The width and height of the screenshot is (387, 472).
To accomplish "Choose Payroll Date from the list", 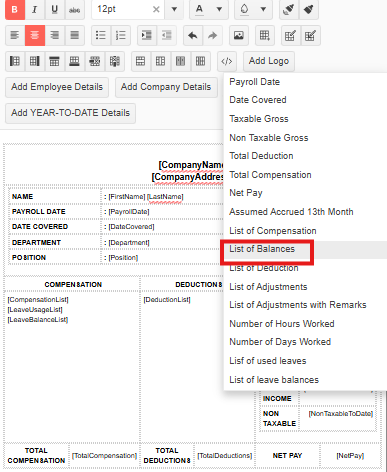I will coord(254,82).
